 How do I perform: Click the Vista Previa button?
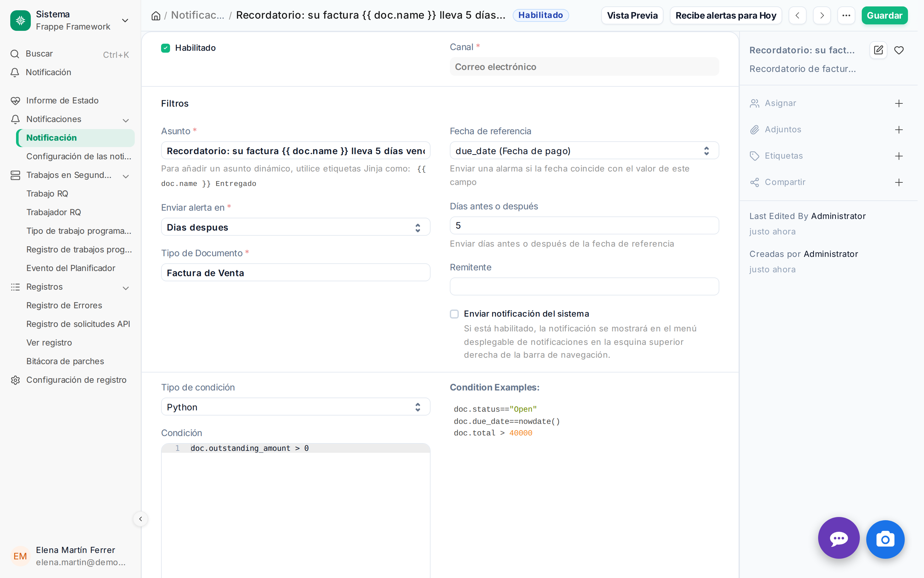pyautogui.click(x=632, y=16)
